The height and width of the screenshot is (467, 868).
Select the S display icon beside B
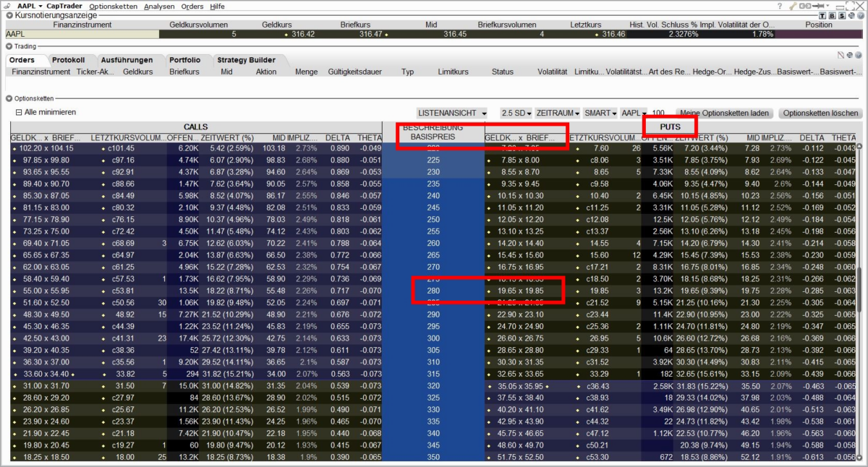click(x=842, y=16)
